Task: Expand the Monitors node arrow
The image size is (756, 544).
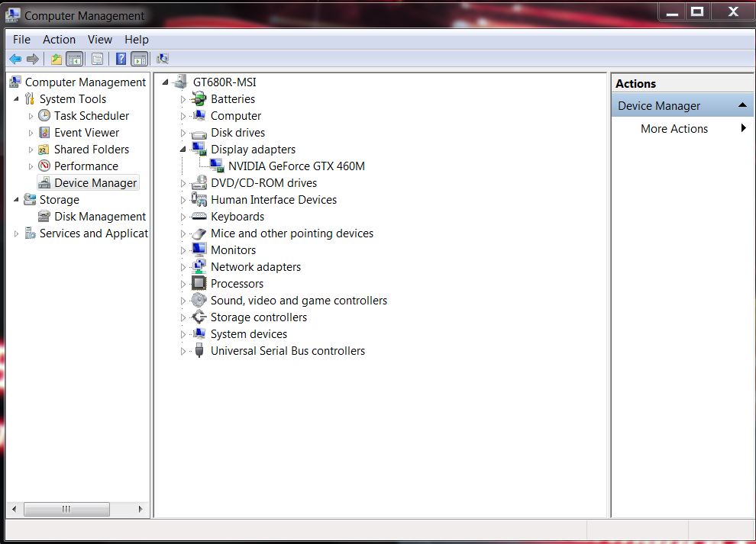Action: (x=183, y=250)
